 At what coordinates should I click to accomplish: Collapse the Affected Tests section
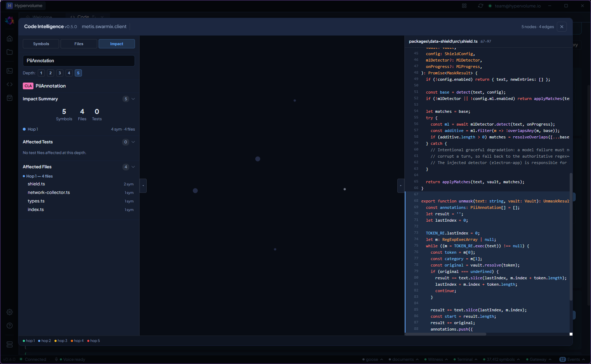click(x=133, y=142)
